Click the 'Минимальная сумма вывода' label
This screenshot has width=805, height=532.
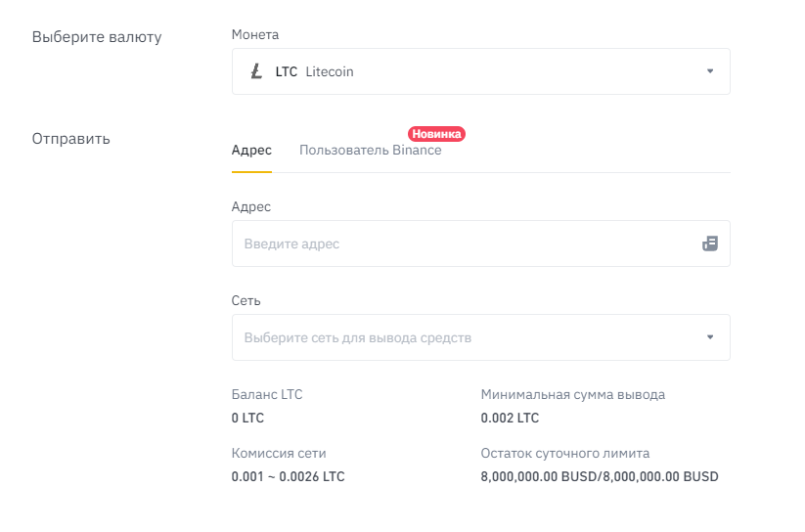tap(573, 394)
